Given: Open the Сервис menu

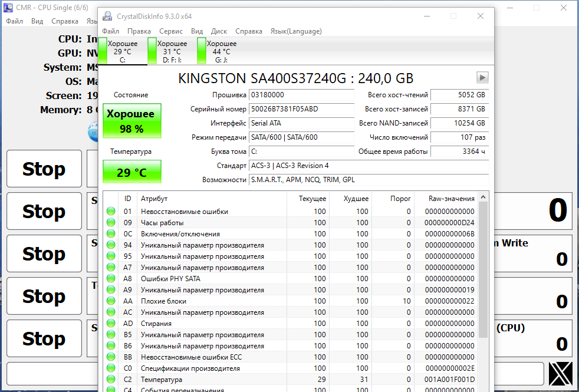Looking at the screenshot, I should coord(170,31).
